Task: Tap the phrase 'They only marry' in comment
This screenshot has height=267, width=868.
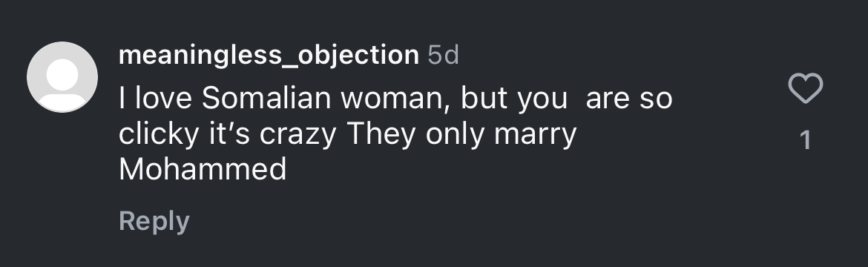Action: coord(461,134)
